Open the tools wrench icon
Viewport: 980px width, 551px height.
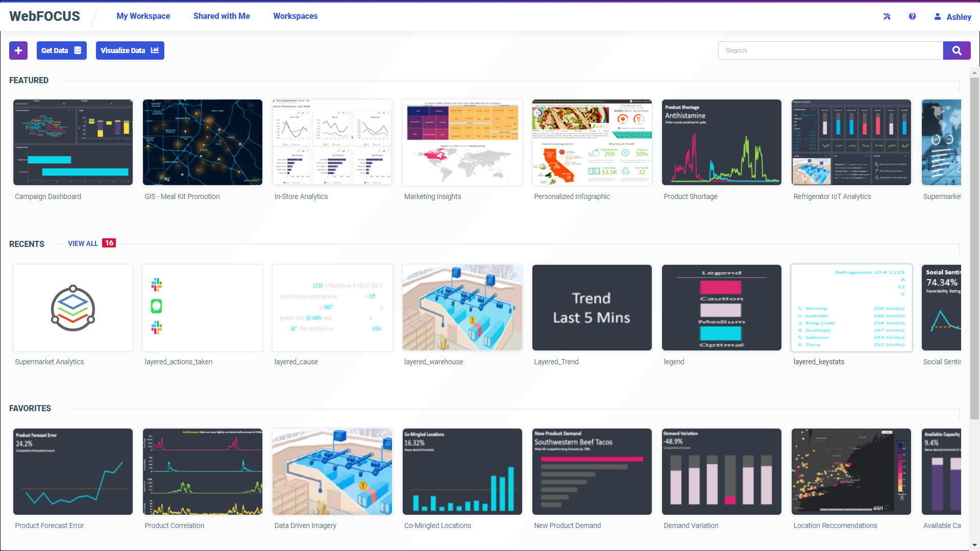tap(887, 16)
